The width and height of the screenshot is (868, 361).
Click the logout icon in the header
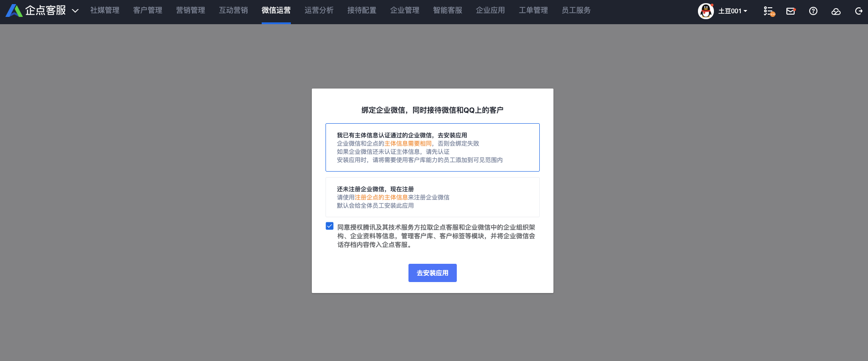858,11
